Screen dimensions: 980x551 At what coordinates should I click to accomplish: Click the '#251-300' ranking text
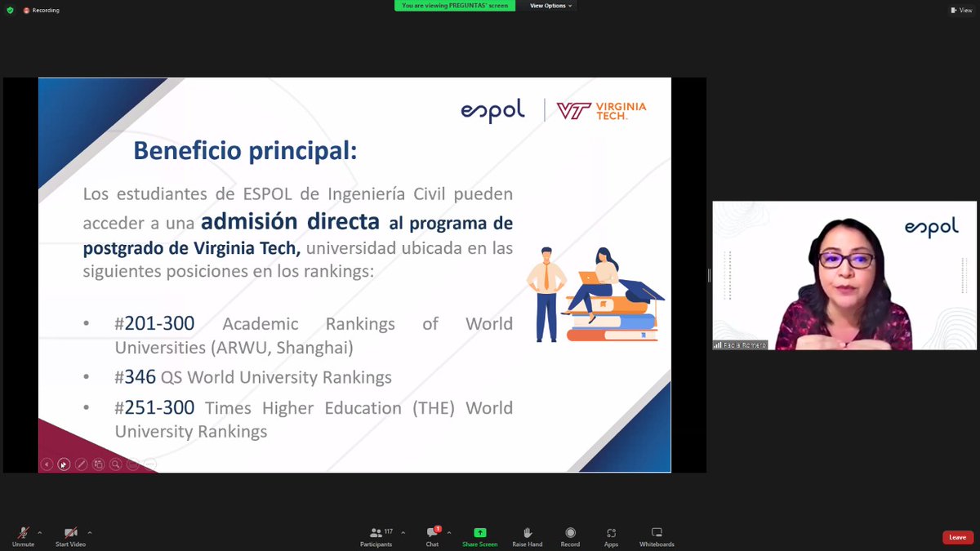pyautogui.click(x=154, y=407)
